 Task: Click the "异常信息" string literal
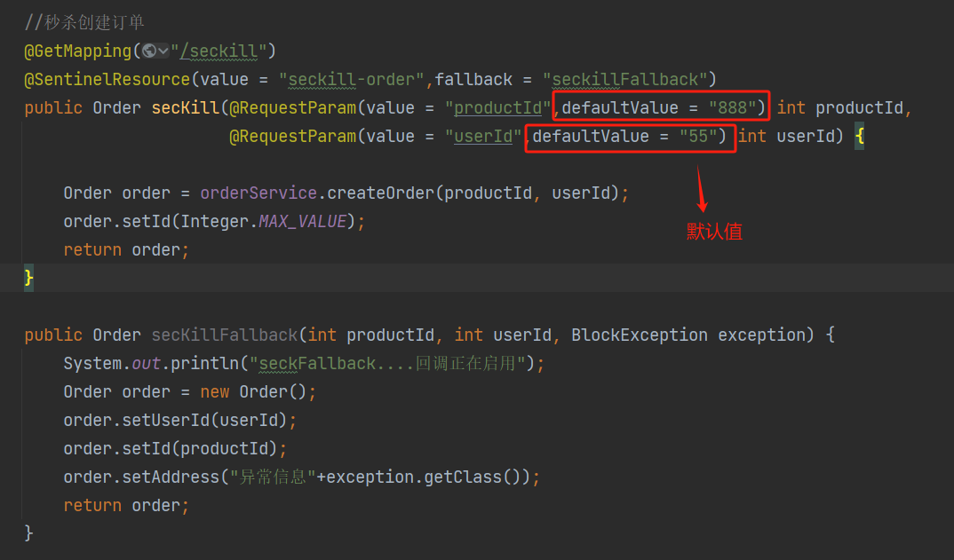click(x=273, y=477)
